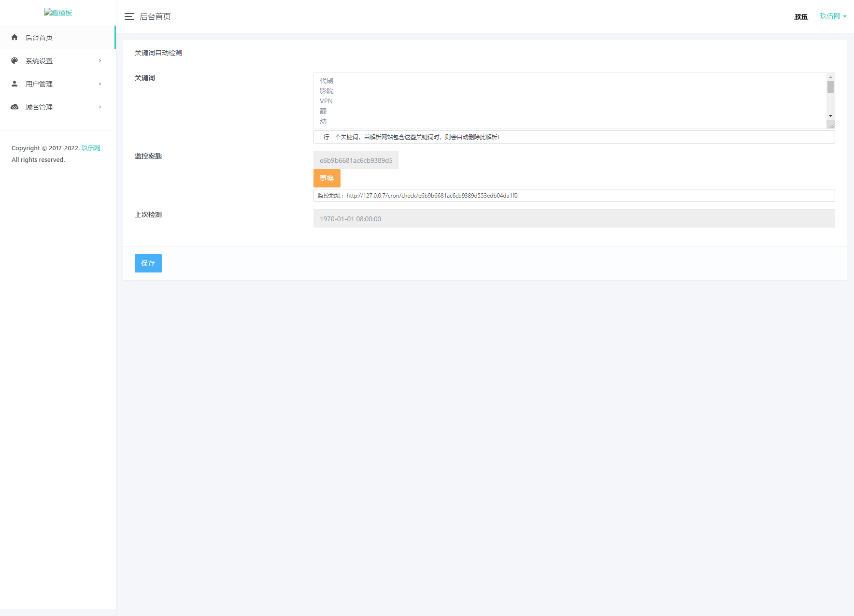
Task: Expand the 域名管理 chevron arrow
Action: [x=100, y=107]
